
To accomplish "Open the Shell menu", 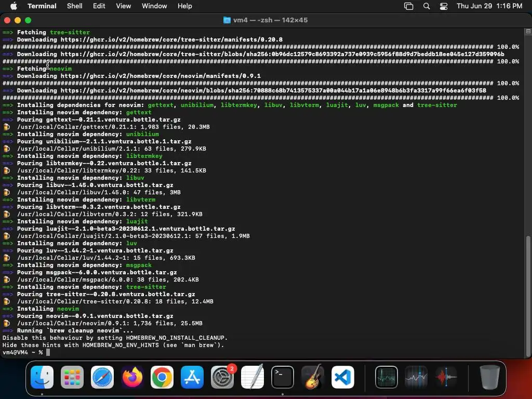I will point(75,6).
